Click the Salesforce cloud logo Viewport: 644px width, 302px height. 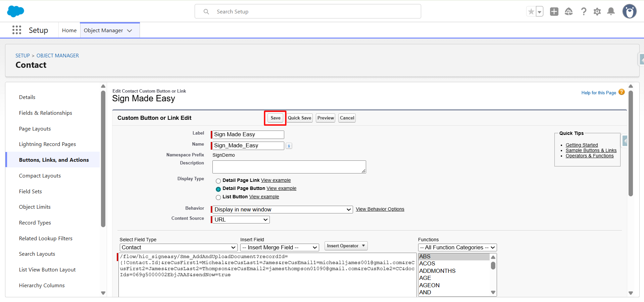pyautogui.click(x=15, y=11)
